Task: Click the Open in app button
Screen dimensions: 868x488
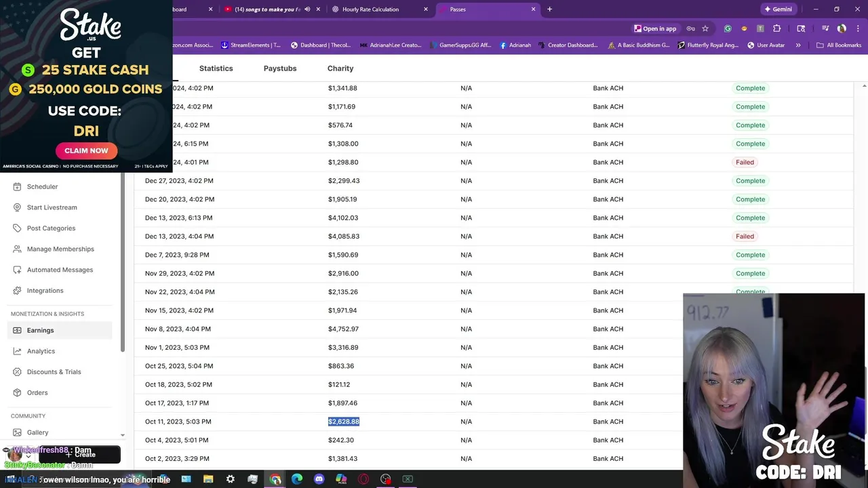Action: (x=655, y=28)
